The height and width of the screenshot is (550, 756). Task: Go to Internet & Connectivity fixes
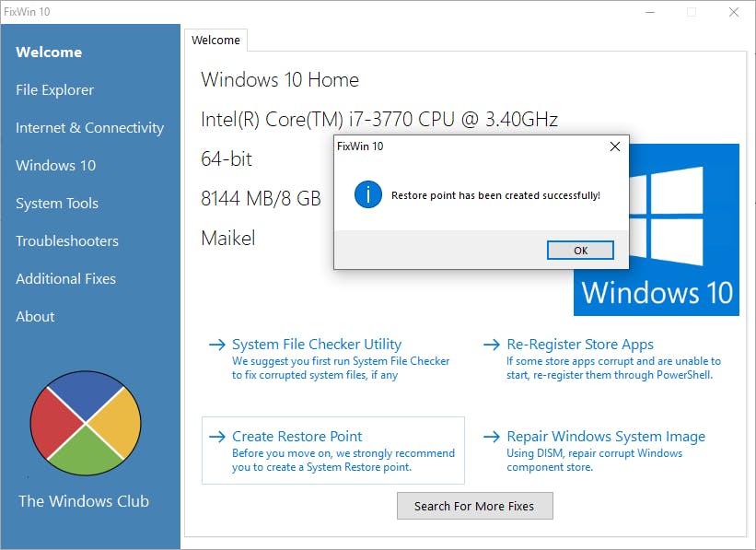[x=89, y=128]
